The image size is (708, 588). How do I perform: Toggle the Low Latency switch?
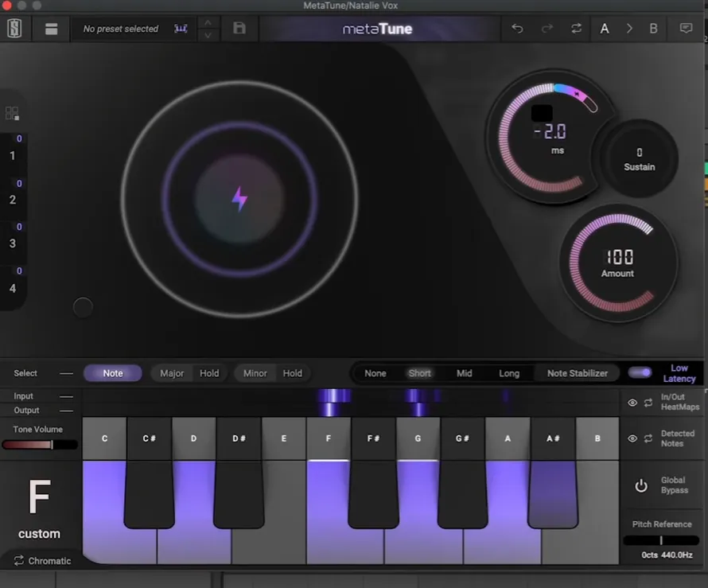click(x=640, y=372)
